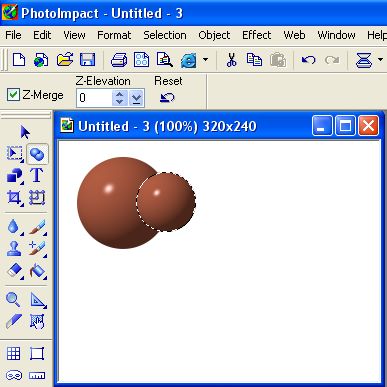Open the Edit menu
387x387 pixels.
click(42, 35)
